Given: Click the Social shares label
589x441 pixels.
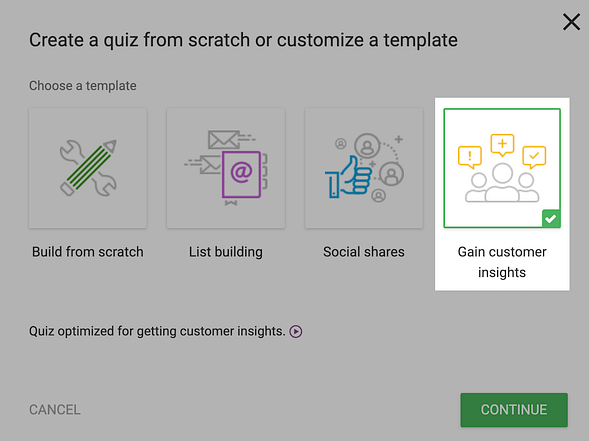Looking at the screenshot, I should tap(364, 252).
